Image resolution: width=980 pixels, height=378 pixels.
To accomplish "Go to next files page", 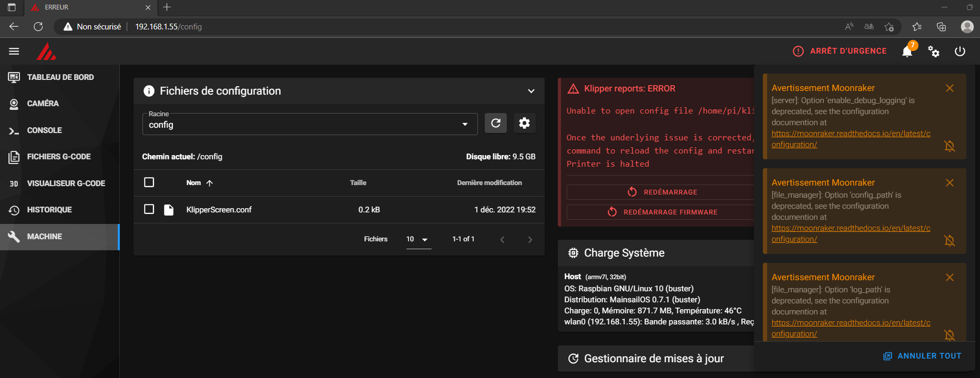I will (530, 240).
